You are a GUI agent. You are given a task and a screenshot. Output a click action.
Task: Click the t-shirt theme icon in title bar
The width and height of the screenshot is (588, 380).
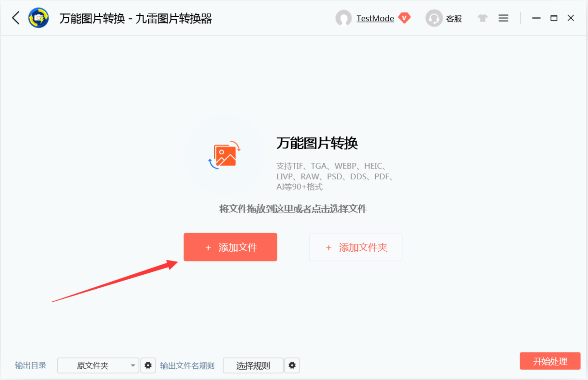pos(483,18)
